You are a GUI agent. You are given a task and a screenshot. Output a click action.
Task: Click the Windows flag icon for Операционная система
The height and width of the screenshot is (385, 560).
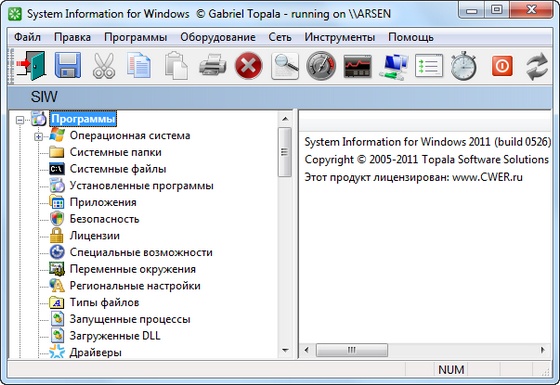click(57, 135)
